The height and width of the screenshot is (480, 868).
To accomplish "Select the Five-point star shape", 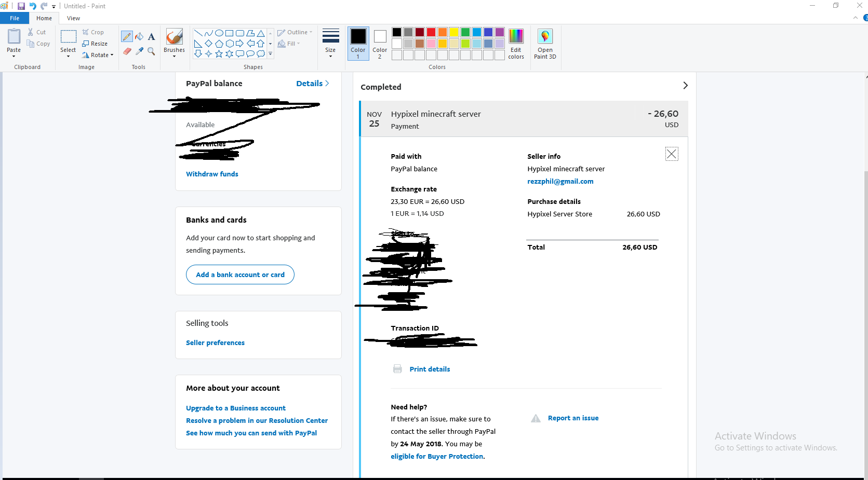I will click(x=219, y=54).
